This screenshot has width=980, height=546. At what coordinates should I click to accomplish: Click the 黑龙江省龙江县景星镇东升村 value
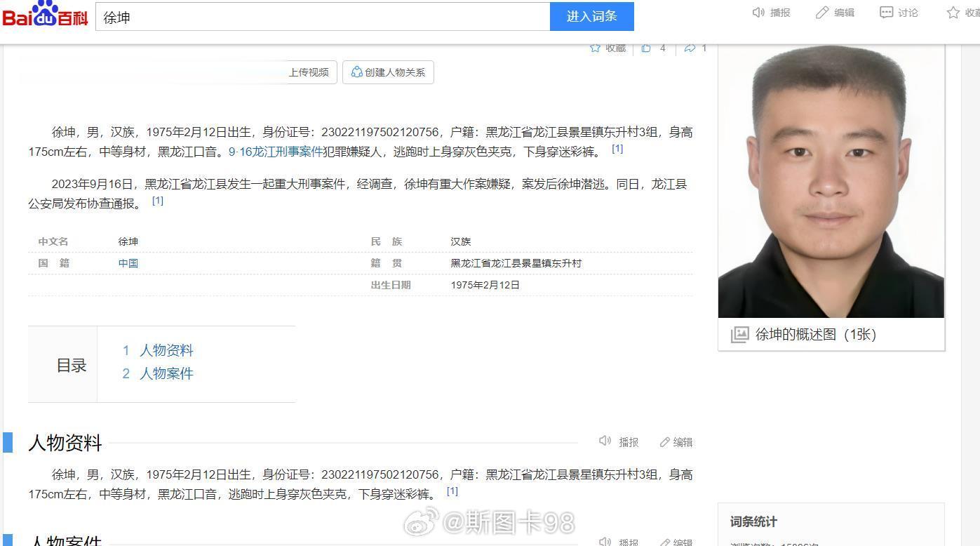pos(516,263)
